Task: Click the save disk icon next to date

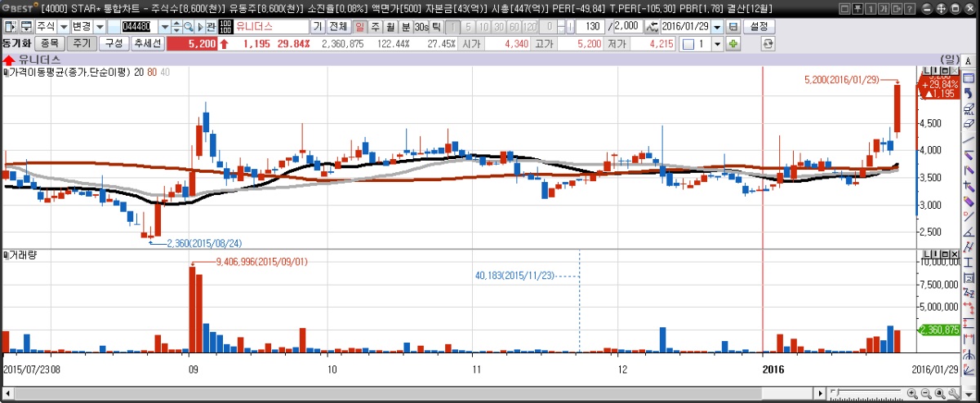Action: [x=733, y=27]
